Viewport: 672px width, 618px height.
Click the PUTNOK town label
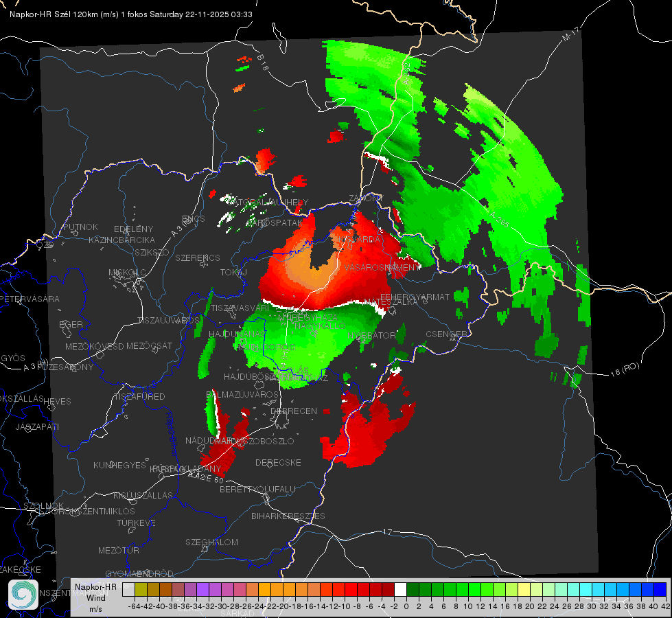click(x=80, y=227)
